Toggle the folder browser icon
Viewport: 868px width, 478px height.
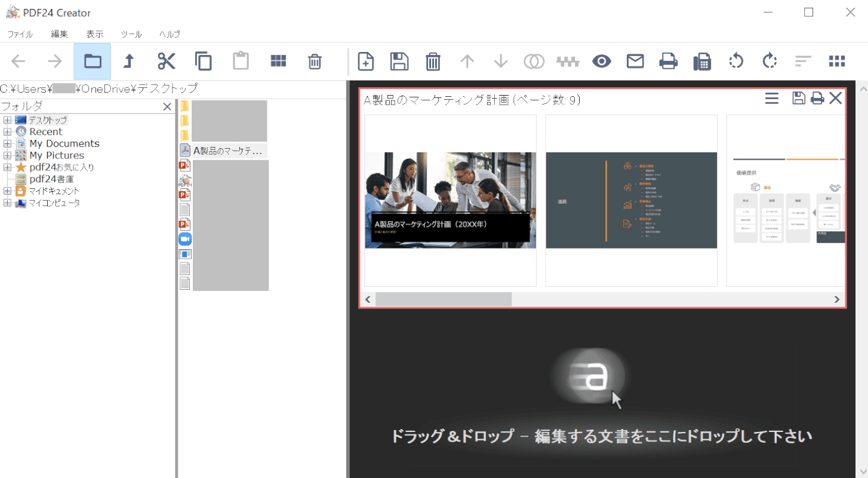pyautogui.click(x=93, y=61)
